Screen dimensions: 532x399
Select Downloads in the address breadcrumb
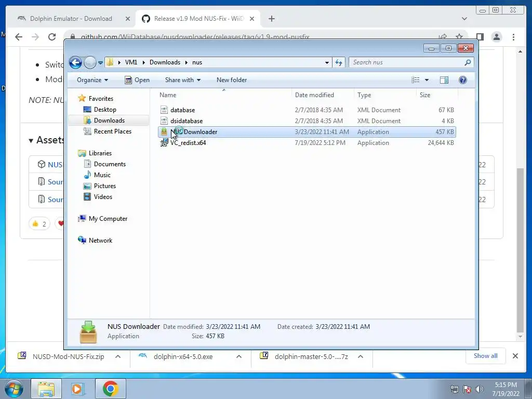point(165,62)
